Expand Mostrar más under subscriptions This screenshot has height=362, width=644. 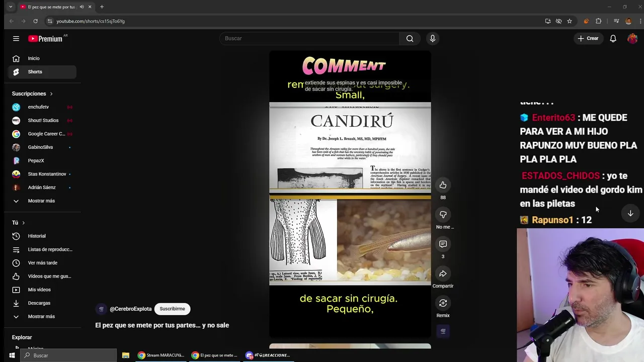tap(42, 201)
